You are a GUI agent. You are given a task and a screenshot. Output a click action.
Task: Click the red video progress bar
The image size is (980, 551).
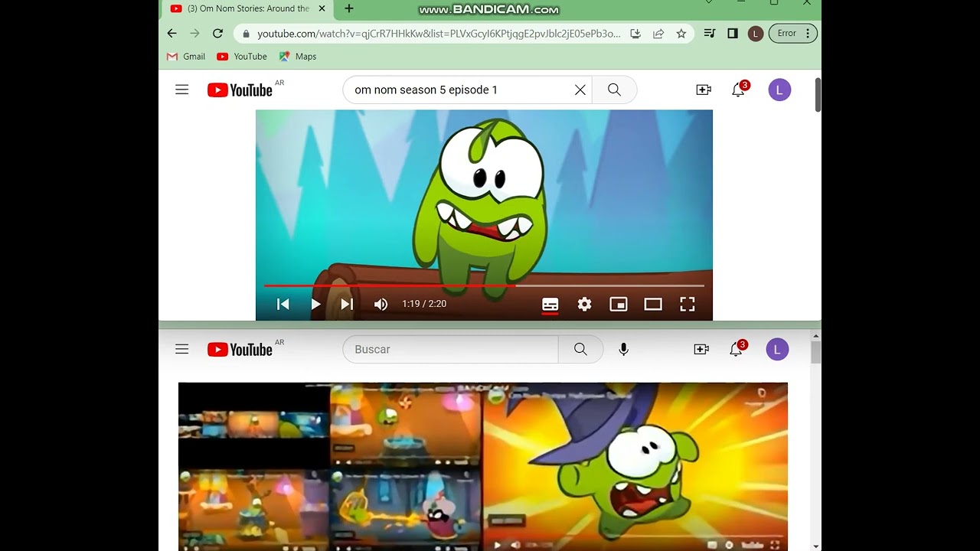484,285
